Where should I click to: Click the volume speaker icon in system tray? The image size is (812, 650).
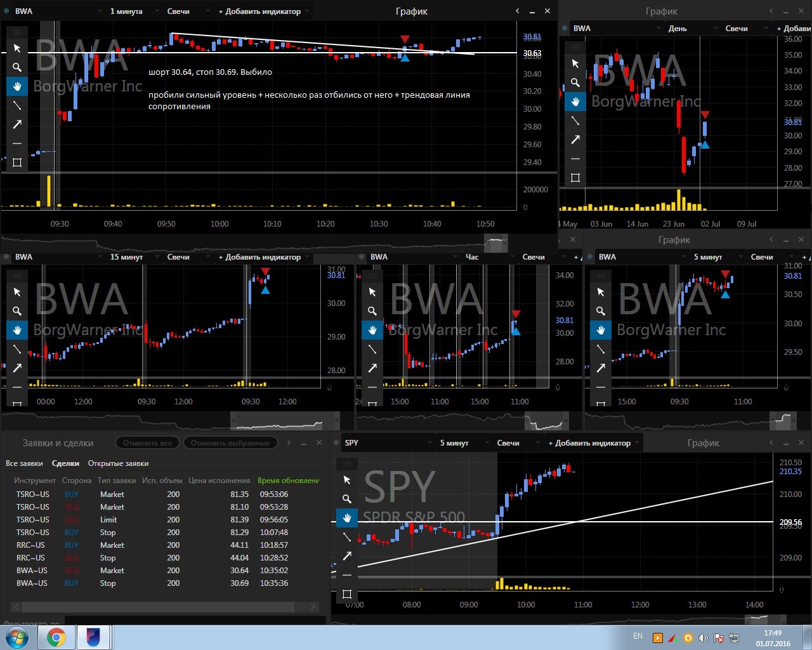coord(703,638)
